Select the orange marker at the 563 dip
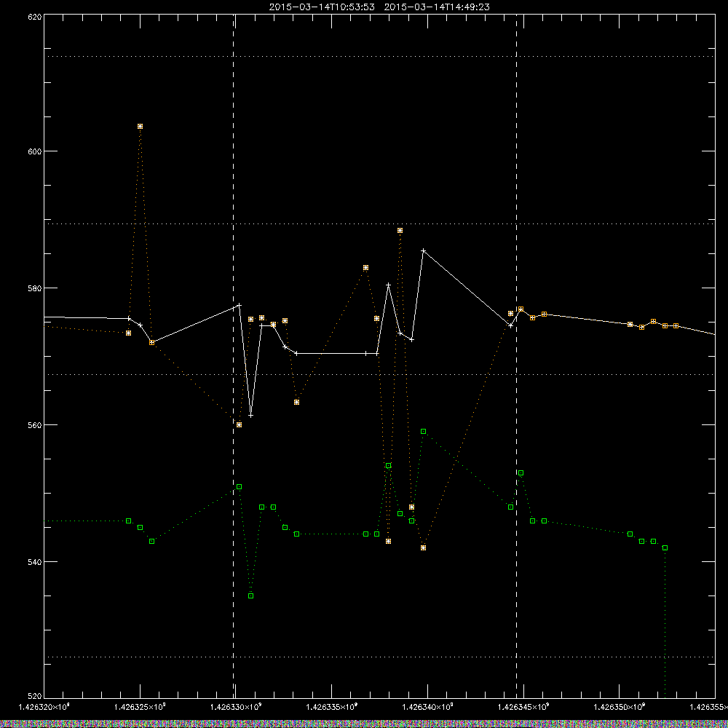The height and width of the screenshot is (728, 728). (297, 402)
